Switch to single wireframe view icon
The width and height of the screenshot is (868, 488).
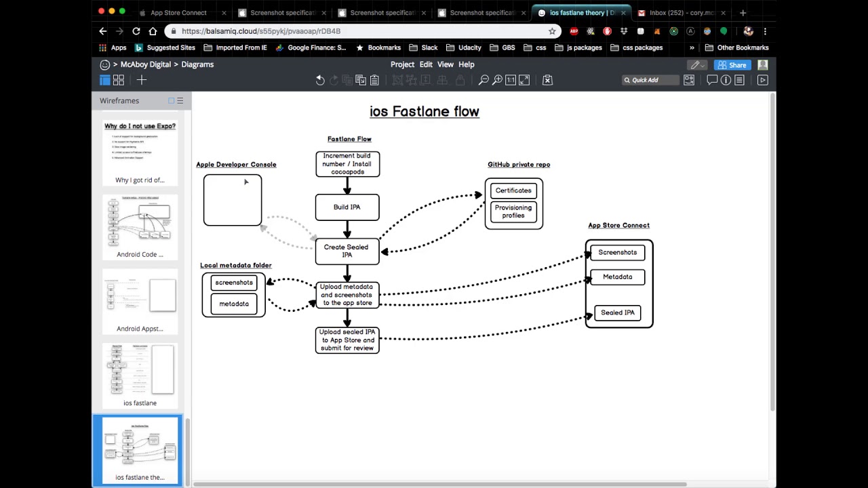pos(104,80)
